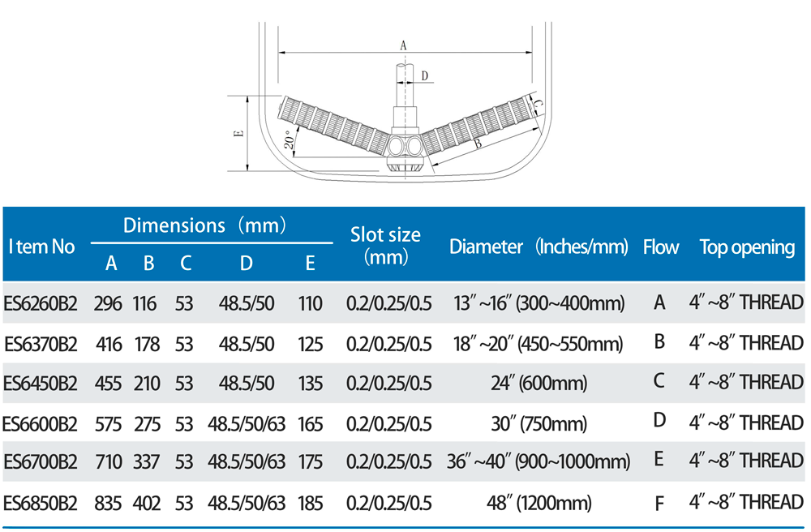
Task: Click the Dimensions (mm) header
Action: click(x=205, y=225)
